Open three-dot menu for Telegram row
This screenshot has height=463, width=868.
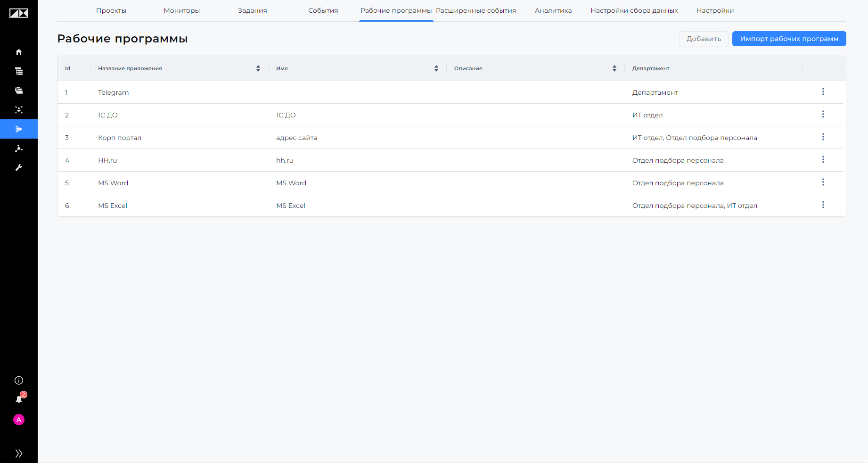(x=823, y=91)
